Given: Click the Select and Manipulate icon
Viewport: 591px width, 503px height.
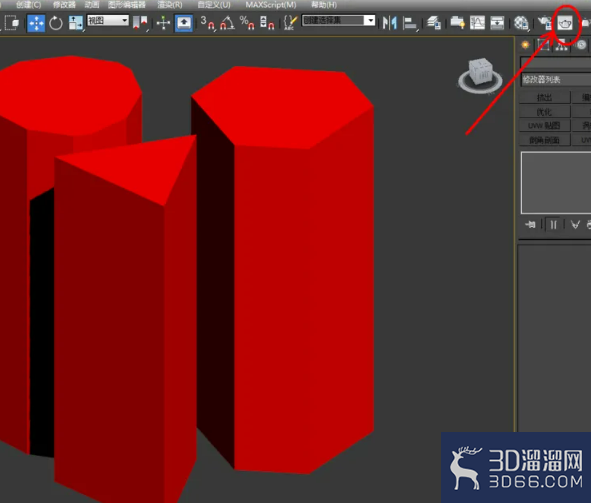Looking at the screenshot, I should (163, 23).
